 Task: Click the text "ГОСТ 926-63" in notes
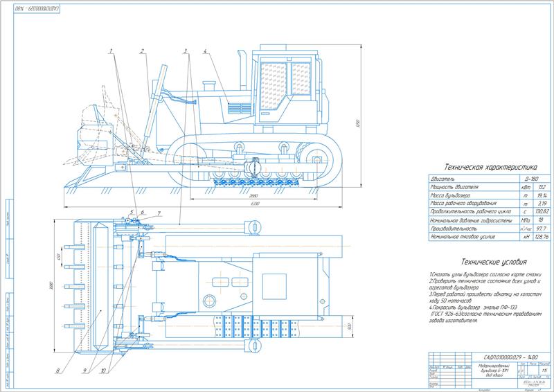coord(446,314)
